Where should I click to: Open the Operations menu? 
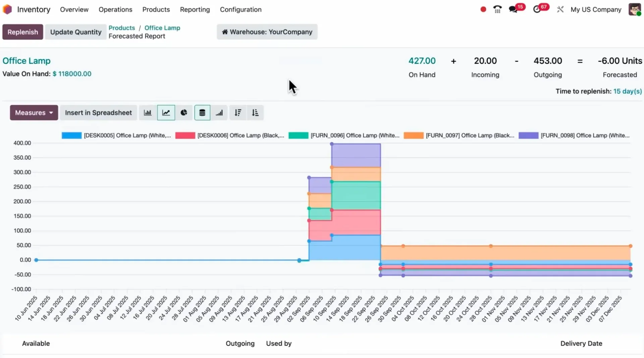(115, 9)
